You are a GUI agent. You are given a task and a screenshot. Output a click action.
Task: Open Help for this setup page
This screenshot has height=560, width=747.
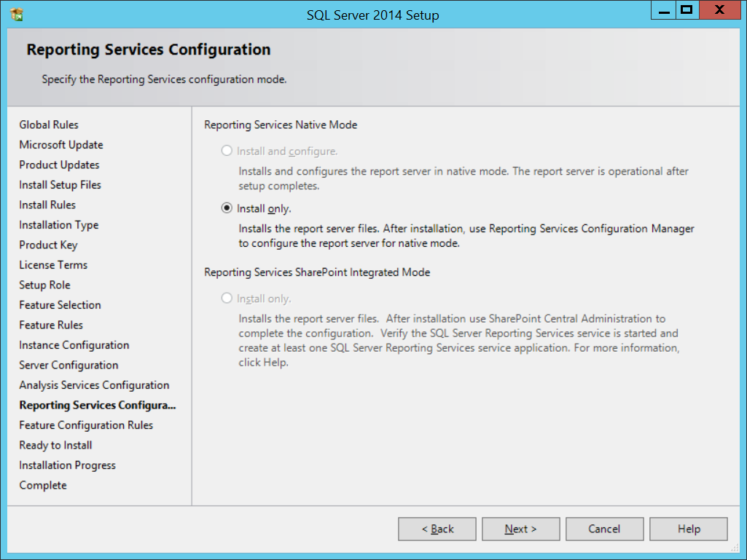point(688,529)
